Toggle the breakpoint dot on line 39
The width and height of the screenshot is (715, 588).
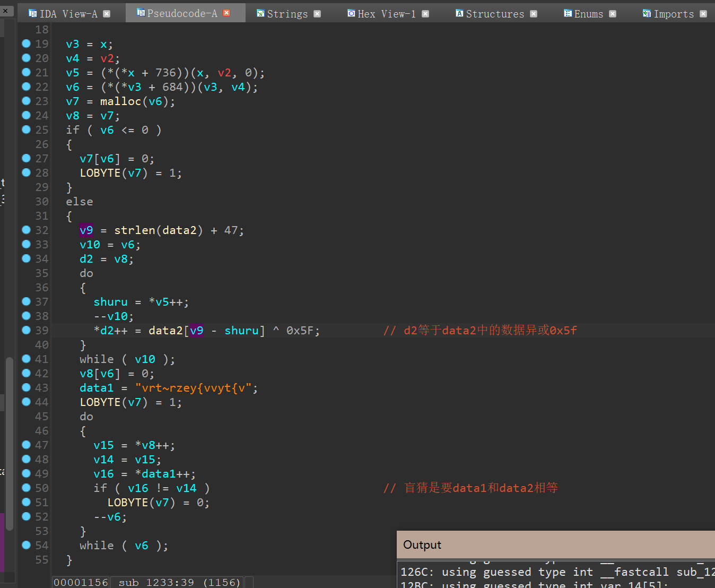pyautogui.click(x=26, y=330)
